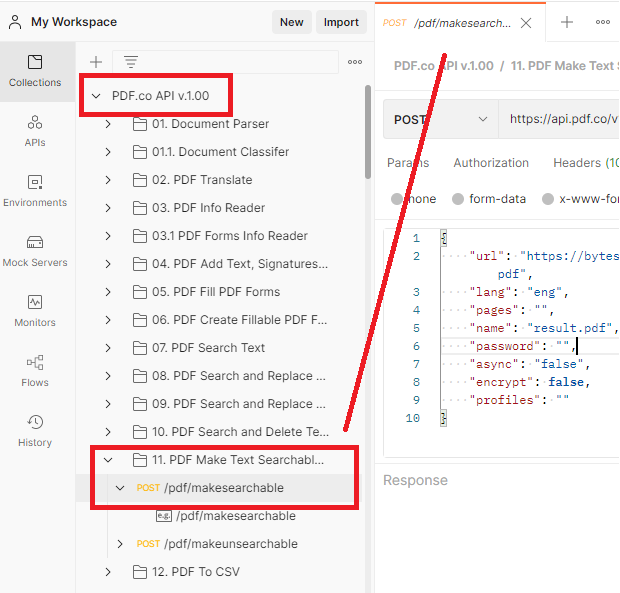The image size is (620, 593).
Task: Click the "name": "result.pdf" line
Action: (x=543, y=328)
